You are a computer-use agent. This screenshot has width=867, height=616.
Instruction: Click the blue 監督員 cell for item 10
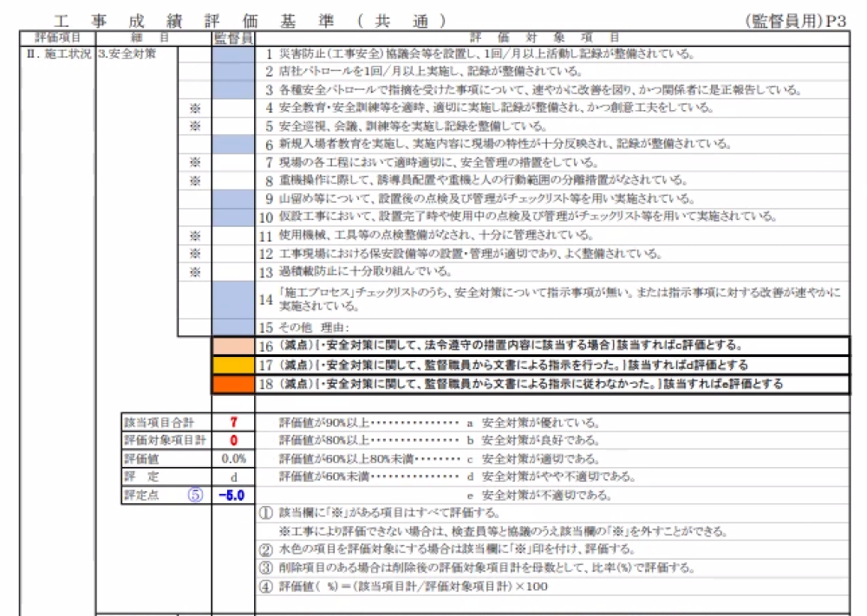pos(233,217)
